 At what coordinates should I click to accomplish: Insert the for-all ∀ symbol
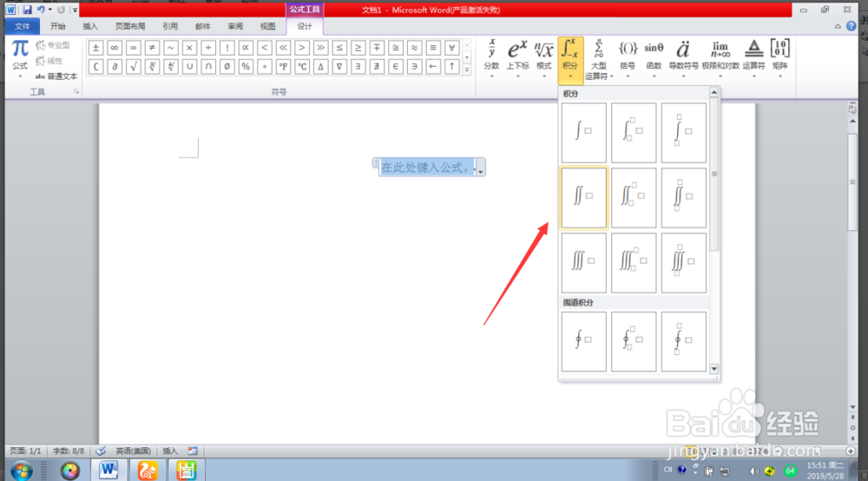pyautogui.click(x=451, y=48)
